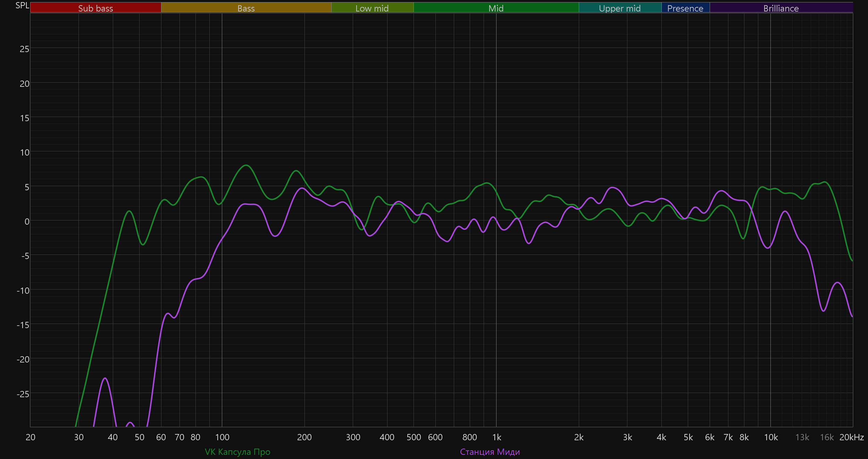
Task: Click the 20kHz frequency axis label
Action: pyautogui.click(x=851, y=437)
